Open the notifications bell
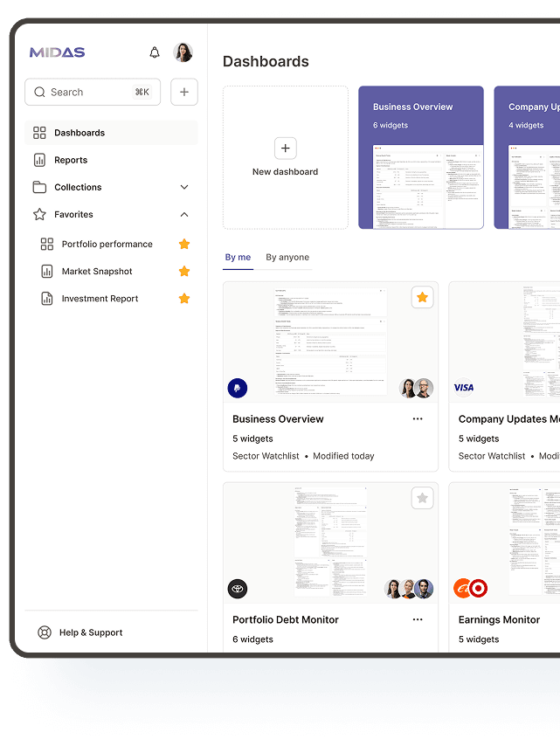This screenshot has width=560, height=746. (x=155, y=52)
